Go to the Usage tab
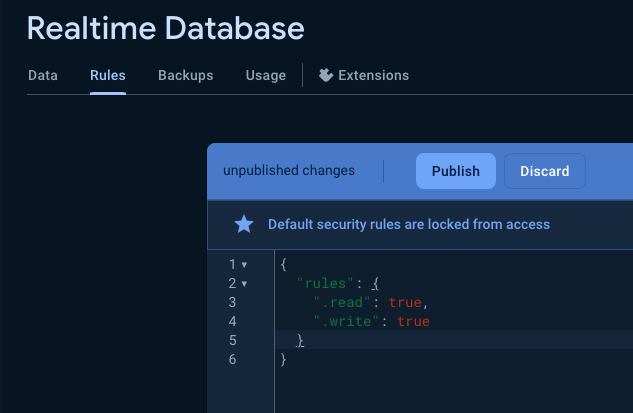The height and width of the screenshot is (413, 633). click(266, 75)
